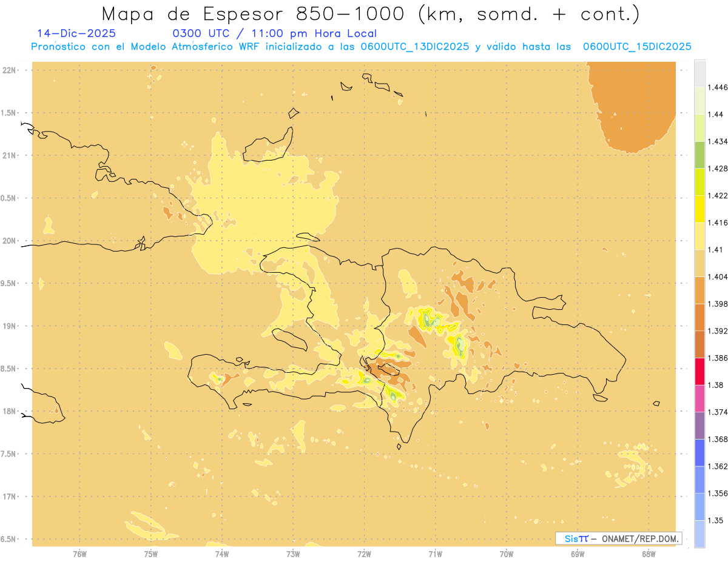Viewport: 728px width, 562px height.
Task: Click the 18N latitude label
Action: click(8, 411)
